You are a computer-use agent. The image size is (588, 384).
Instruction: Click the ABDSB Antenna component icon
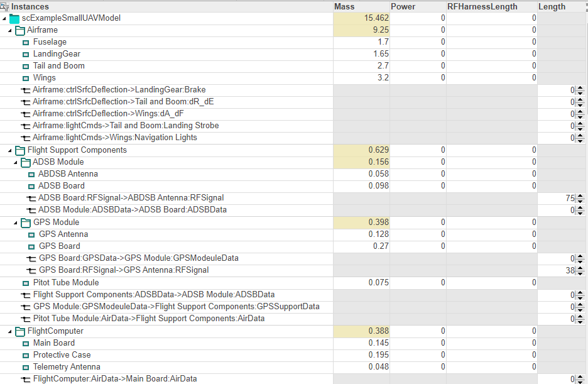(31, 174)
